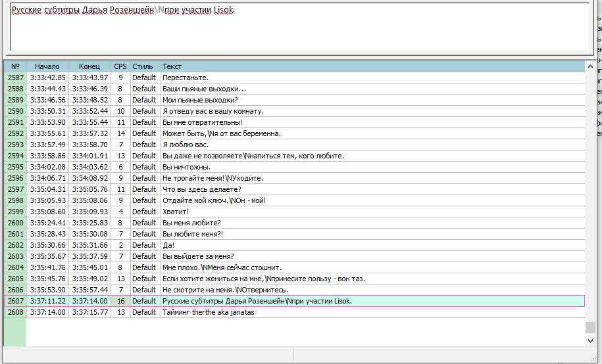Click the Конец column header

pos(89,66)
